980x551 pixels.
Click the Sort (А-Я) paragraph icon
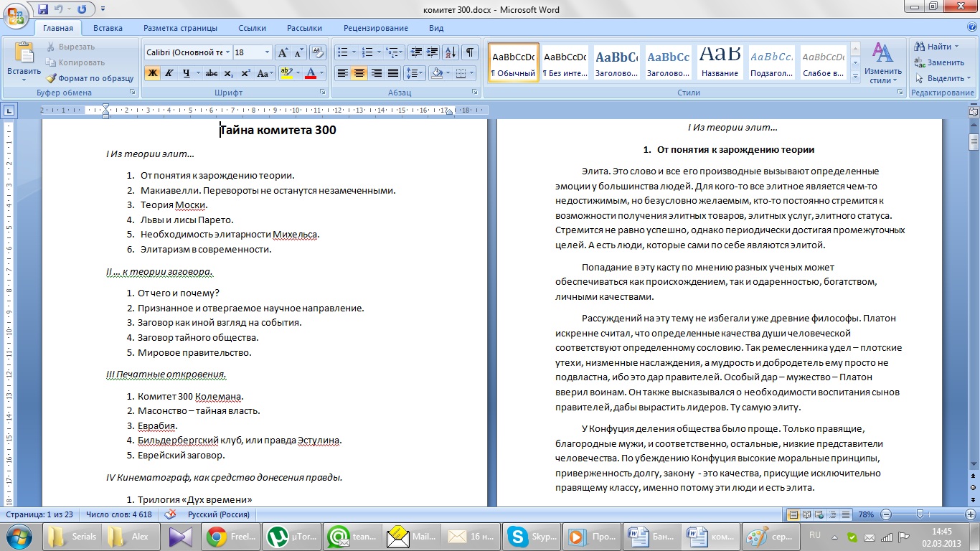(x=451, y=52)
